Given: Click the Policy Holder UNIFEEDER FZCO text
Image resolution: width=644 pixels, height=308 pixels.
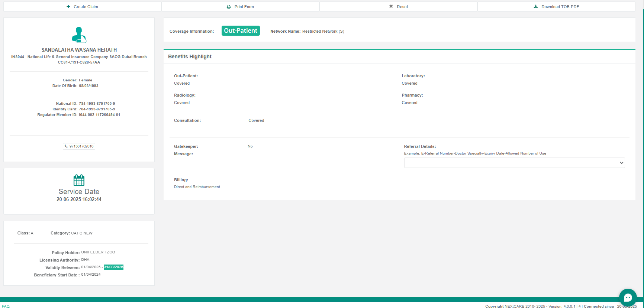Looking at the screenshot, I should pos(98,252).
